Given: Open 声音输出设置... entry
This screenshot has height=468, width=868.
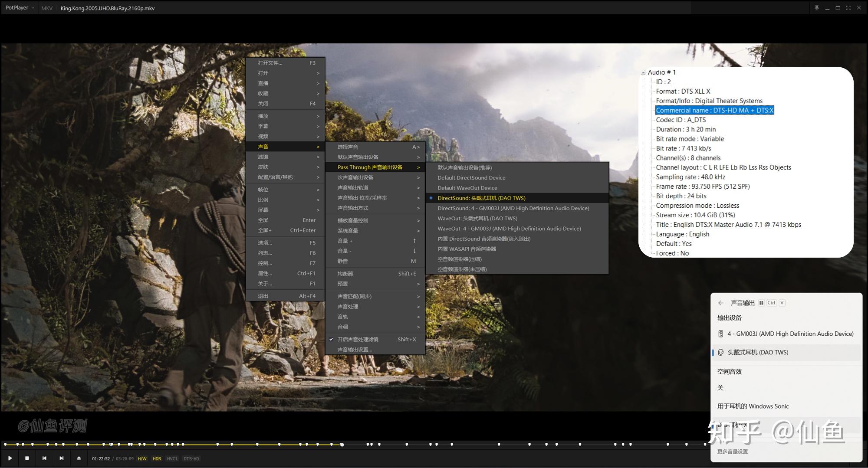Looking at the screenshot, I should click(375, 350).
